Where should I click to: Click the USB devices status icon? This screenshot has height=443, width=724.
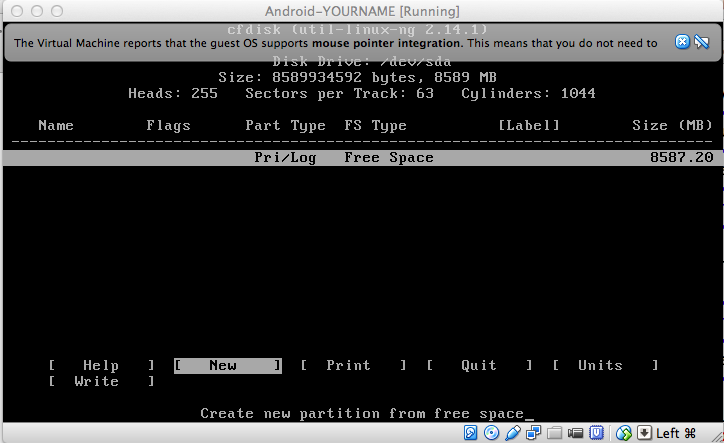coord(513,433)
